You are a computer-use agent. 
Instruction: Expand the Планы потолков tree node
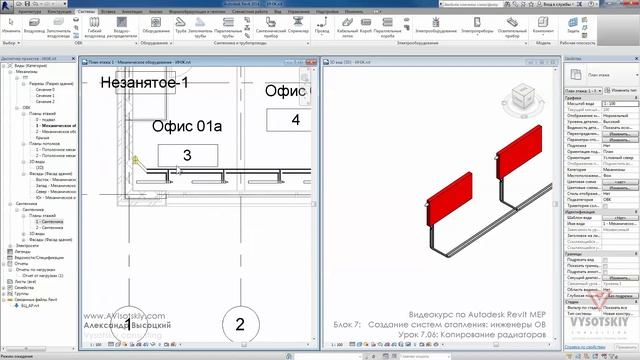tap(24, 144)
